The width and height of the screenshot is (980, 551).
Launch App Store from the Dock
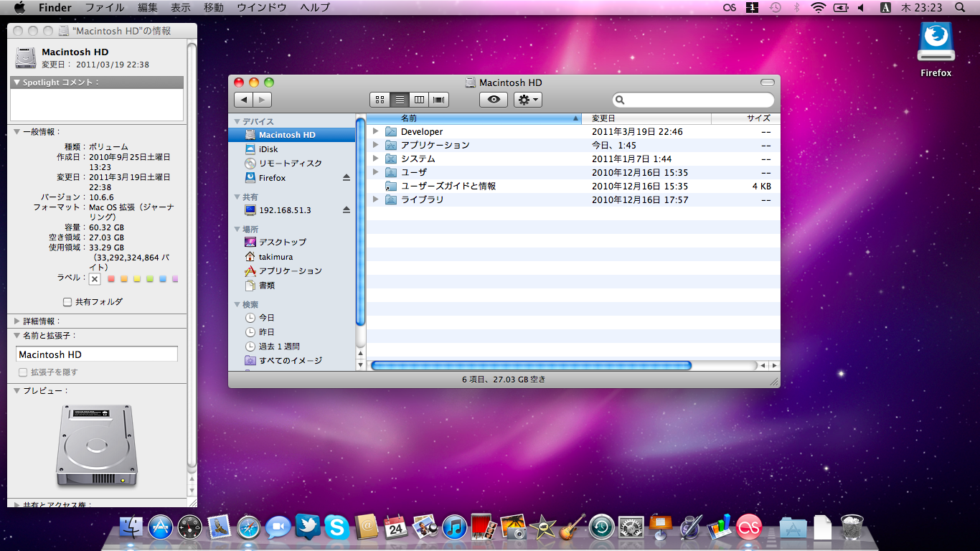[160, 527]
